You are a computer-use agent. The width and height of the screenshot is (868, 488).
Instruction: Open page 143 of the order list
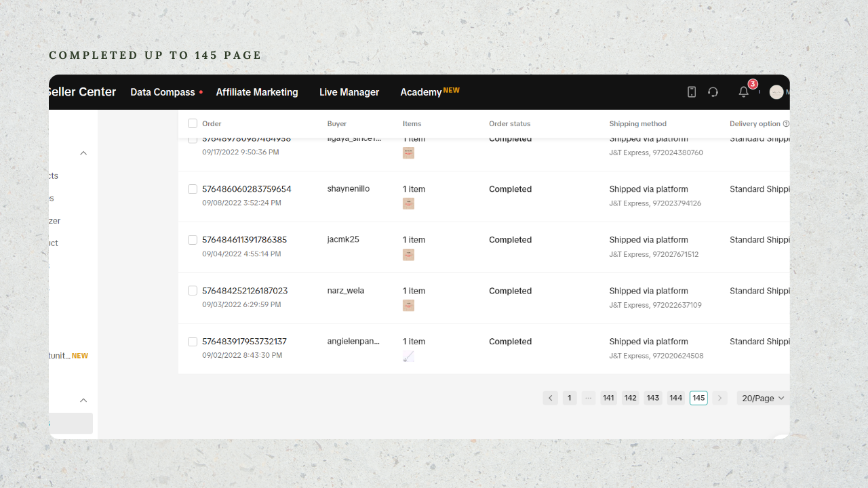[x=653, y=398]
